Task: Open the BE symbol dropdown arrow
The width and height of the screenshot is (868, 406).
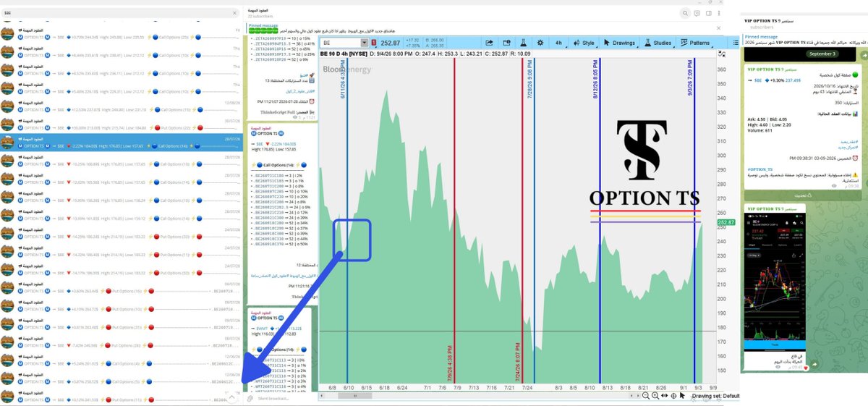Action: click(365, 43)
